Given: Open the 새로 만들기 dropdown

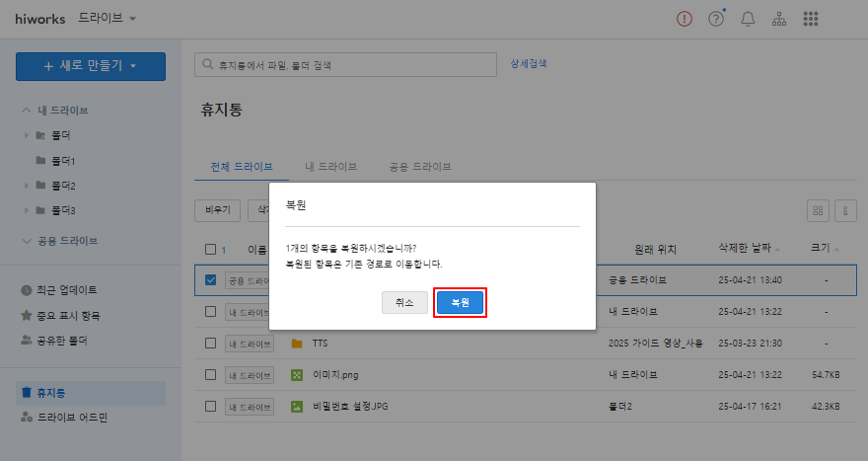Looking at the screenshot, I should click(x=90, y=66).
